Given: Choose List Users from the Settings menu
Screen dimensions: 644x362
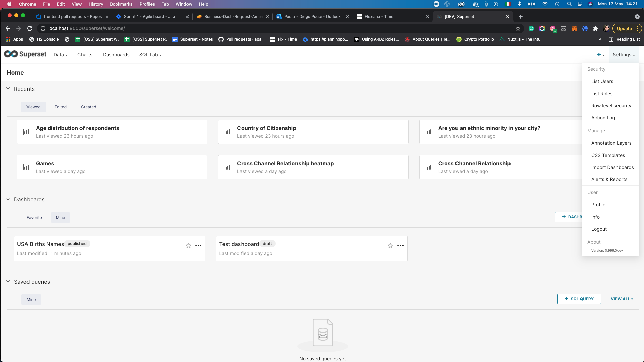Looking at the screenshot, I should (x=602, y=81).
